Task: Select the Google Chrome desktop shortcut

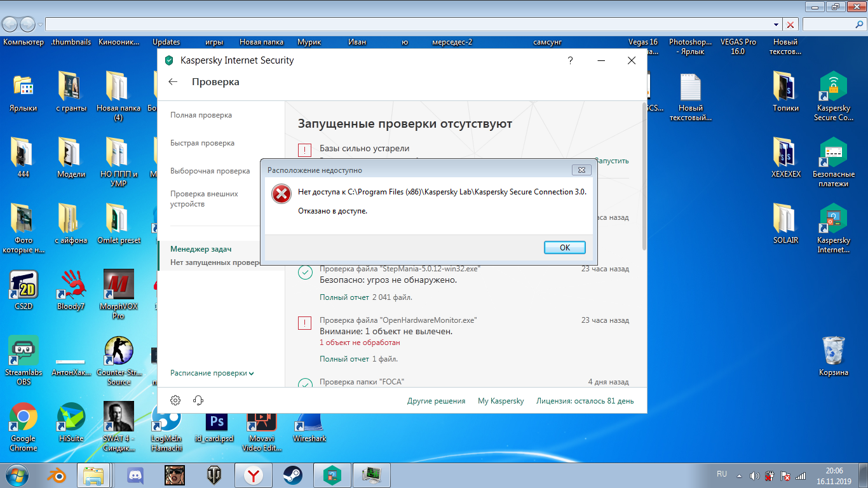Action: (24, 427)
